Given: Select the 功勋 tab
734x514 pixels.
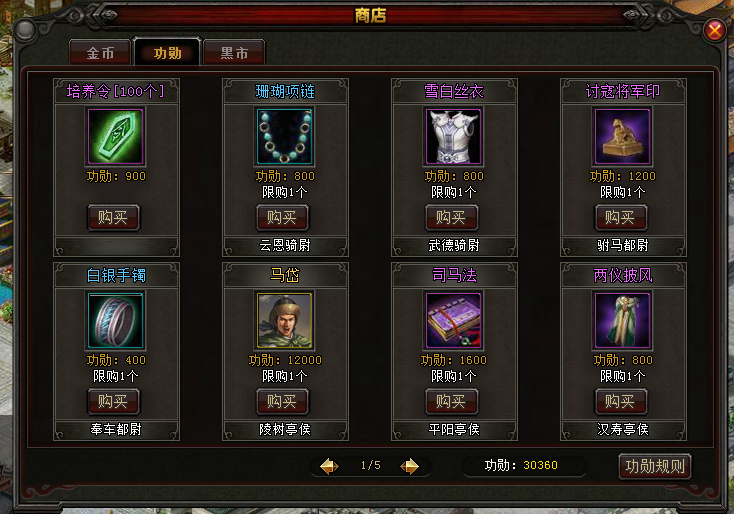Looking at the screenshot, I should pos(167,52).
